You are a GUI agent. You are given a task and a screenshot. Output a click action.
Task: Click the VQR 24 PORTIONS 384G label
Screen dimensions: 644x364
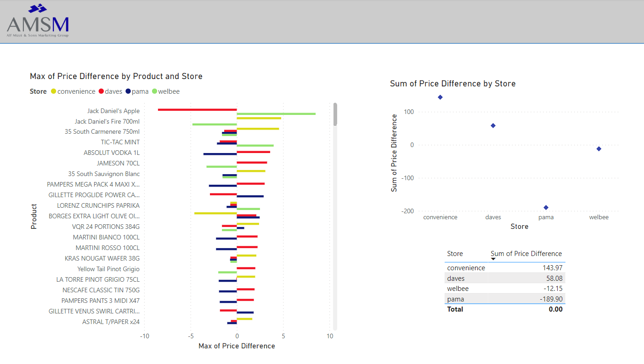pyautogui.click(x=106, y=227)
